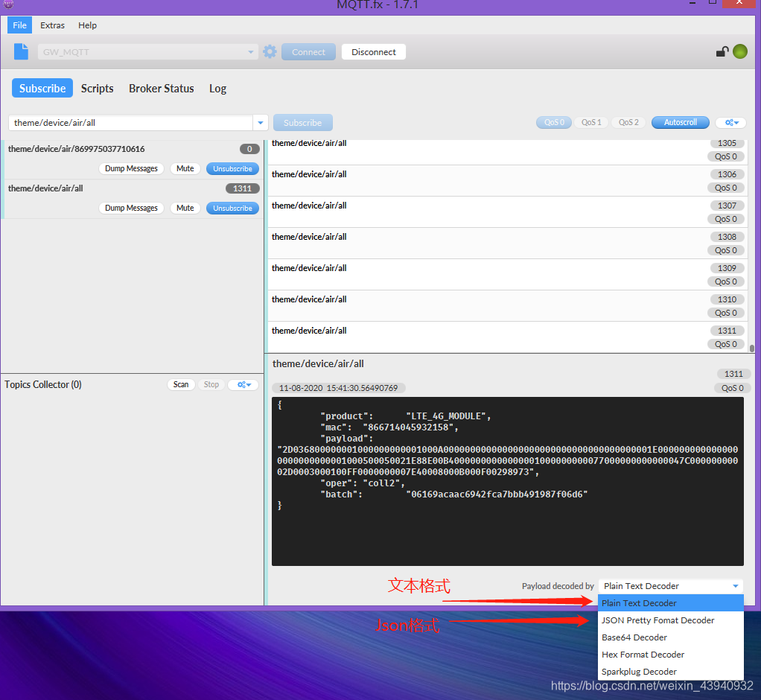The height and width of the screenshot is (700, 761).
Task: Choose Hex Format Decoder option
Action: 671,655
